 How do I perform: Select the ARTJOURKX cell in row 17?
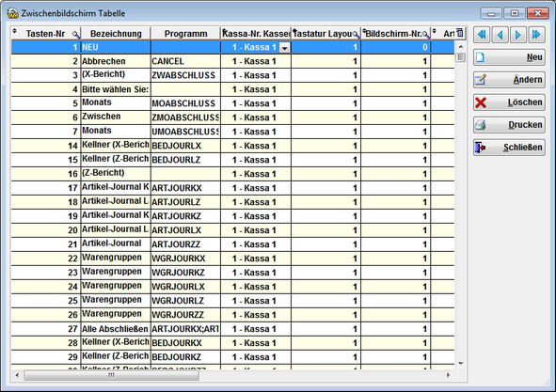click(x=185, y=188)
